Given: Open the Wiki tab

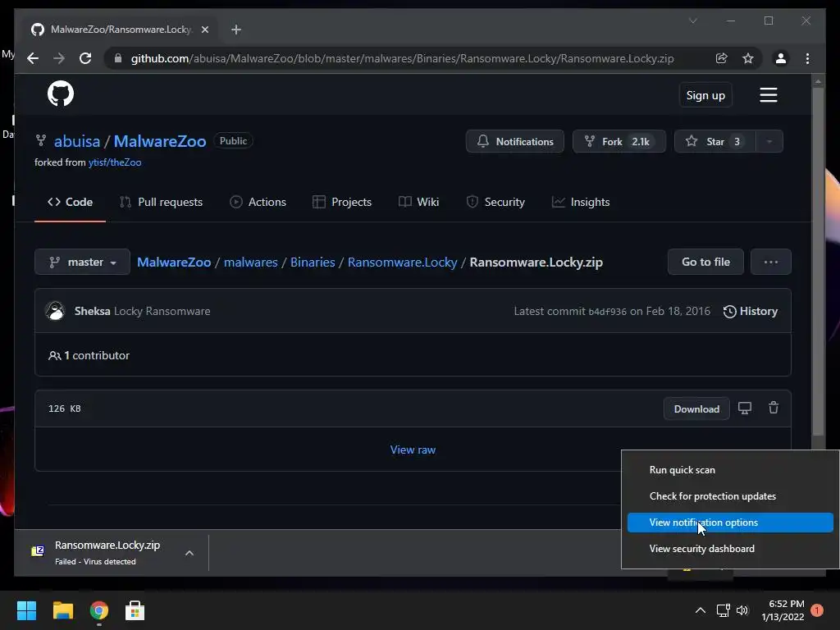Looking at the screenshot, I should point(418,202).
